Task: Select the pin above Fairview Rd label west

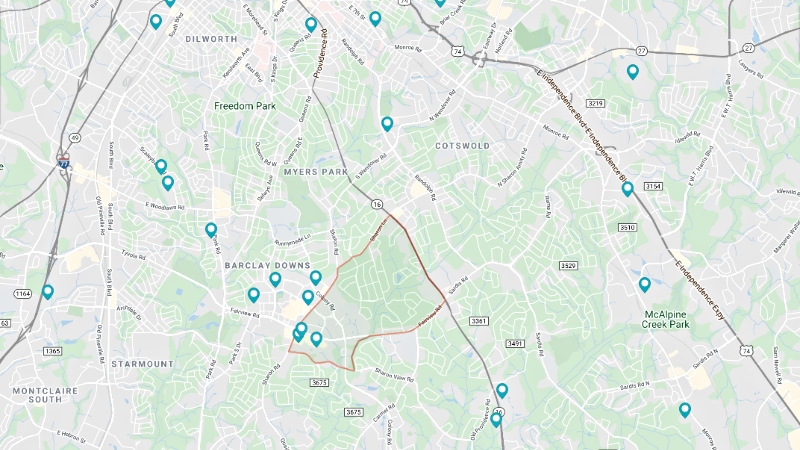Action: [254, 295]
